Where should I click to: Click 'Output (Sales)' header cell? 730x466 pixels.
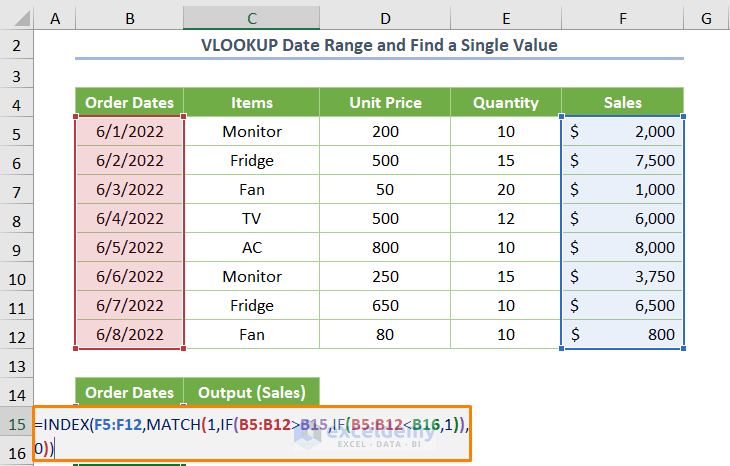point(251,392)
